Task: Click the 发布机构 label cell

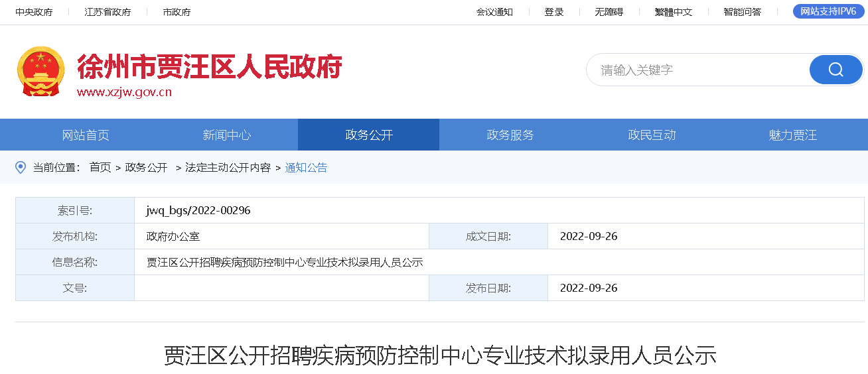Action: [x=75, y=236]
